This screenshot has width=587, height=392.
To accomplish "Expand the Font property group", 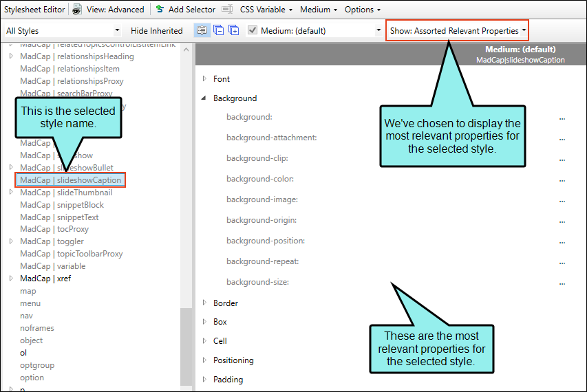I will (204, 78).
